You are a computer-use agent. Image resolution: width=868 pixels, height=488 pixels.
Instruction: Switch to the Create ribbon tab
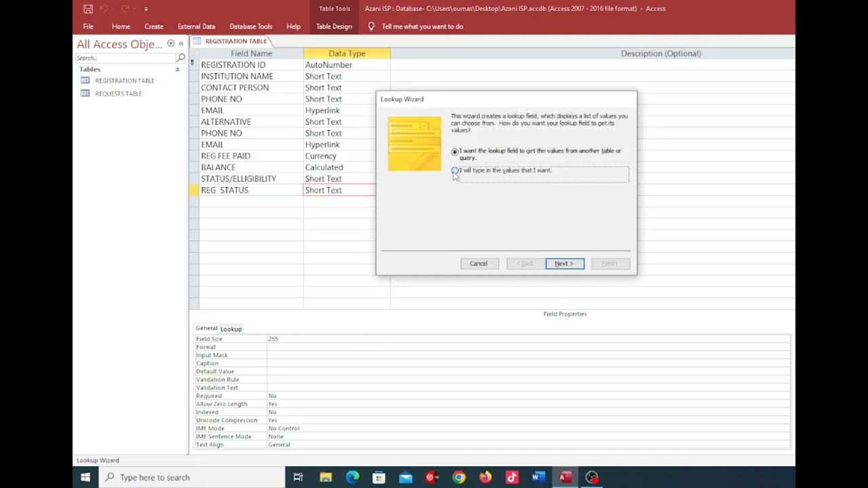[154, 26]
